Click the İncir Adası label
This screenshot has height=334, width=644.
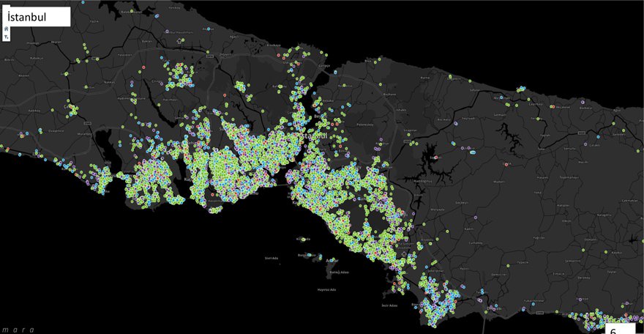389,305
